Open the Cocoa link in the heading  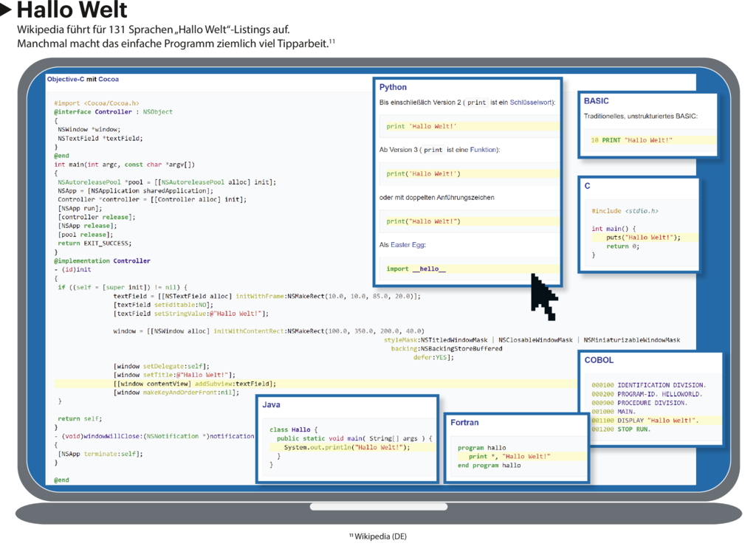(109, 79)
